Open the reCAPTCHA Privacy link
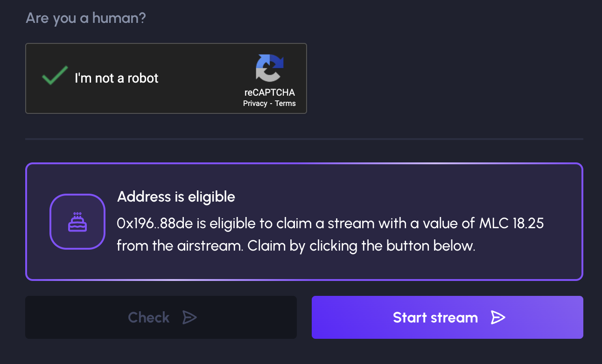This screenshot has width=602, height=364. click(x=255, y=104)
